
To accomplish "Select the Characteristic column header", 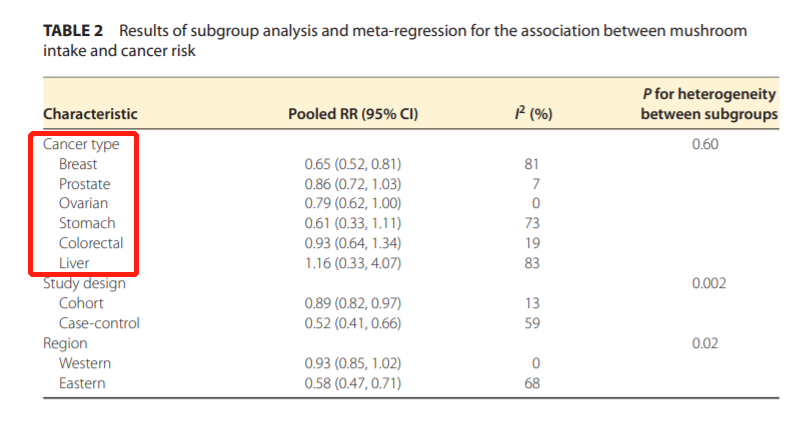I will pyautogui.click(x=90, y=114).
